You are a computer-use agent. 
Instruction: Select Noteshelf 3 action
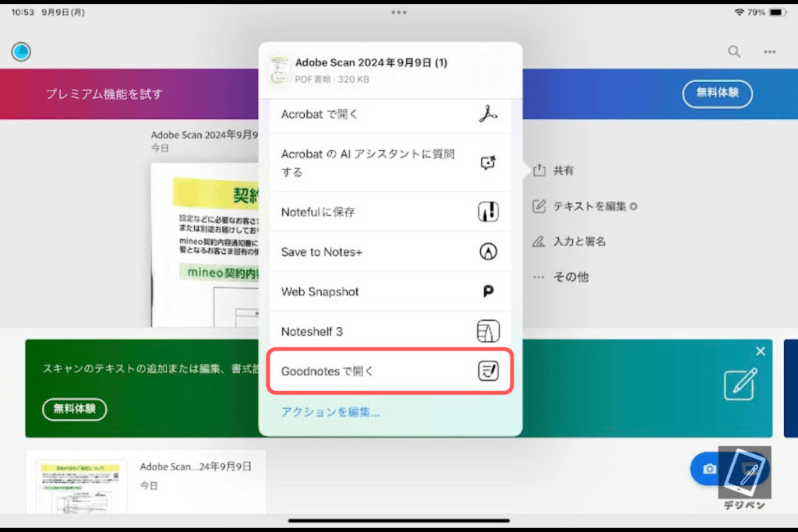pyautogui.click(x=390, y=331)
